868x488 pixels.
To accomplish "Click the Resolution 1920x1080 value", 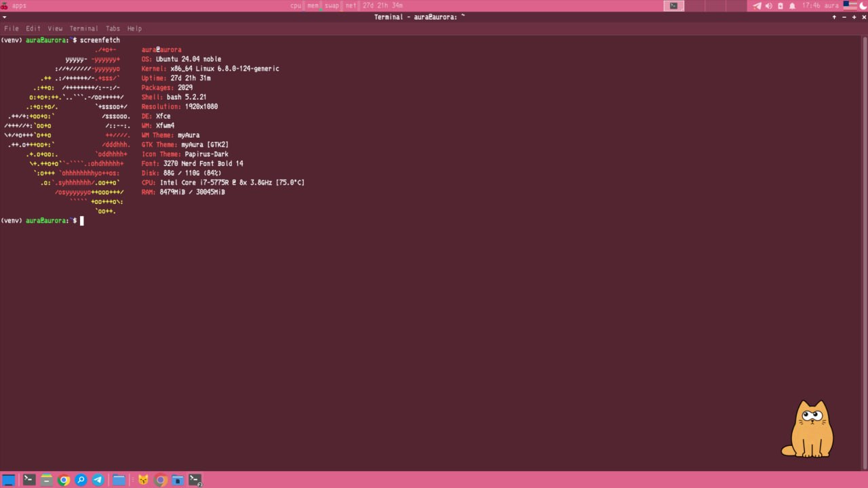I will [201, 106].
